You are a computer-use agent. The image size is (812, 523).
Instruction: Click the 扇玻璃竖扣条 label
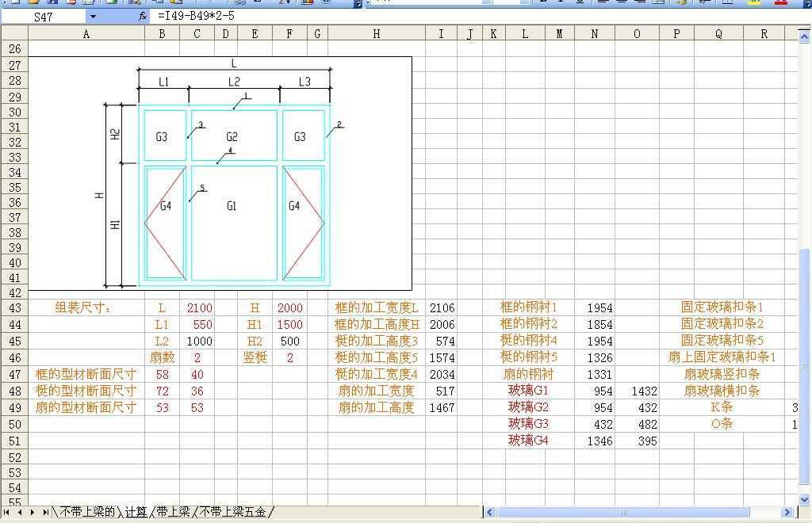click(x=722, y=374)
